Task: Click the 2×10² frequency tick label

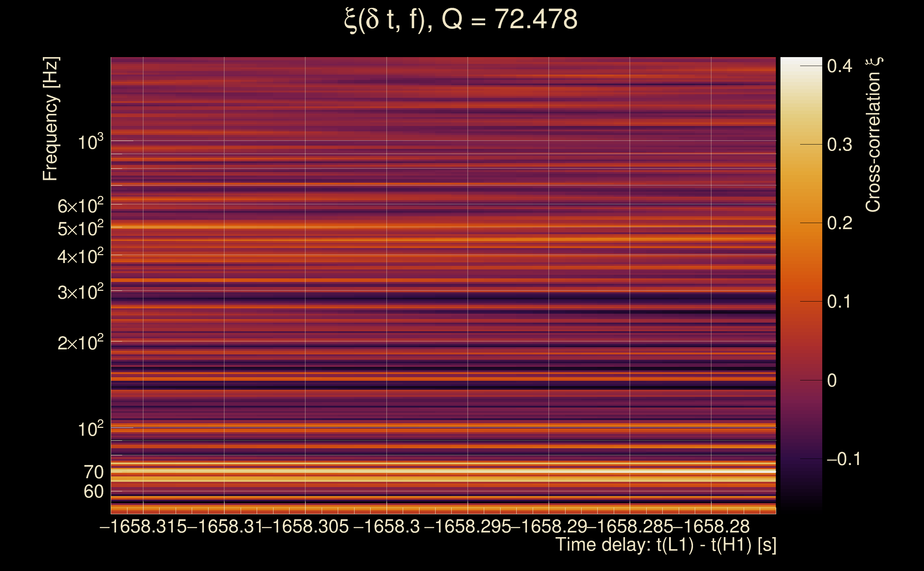Action: point(80,343)
